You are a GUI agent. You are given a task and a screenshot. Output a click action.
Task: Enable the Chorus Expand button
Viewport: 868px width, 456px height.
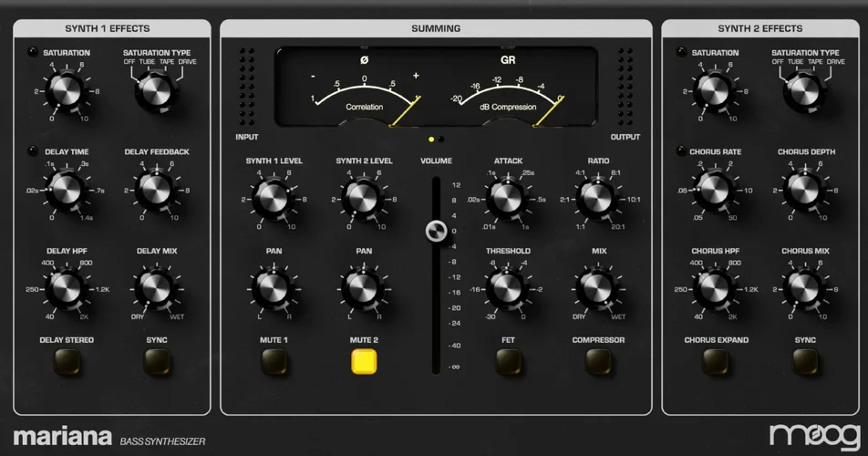click(716, 362)
